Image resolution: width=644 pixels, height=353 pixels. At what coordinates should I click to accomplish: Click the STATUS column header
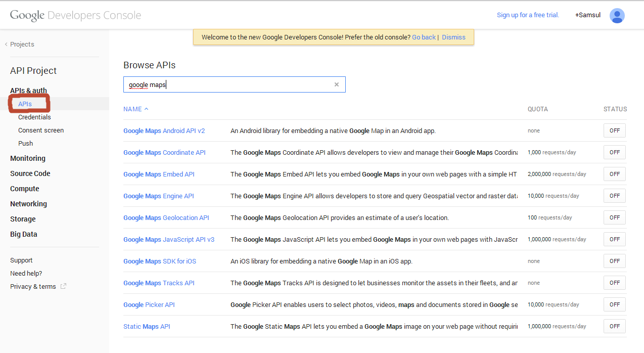(x=615, y=109)
